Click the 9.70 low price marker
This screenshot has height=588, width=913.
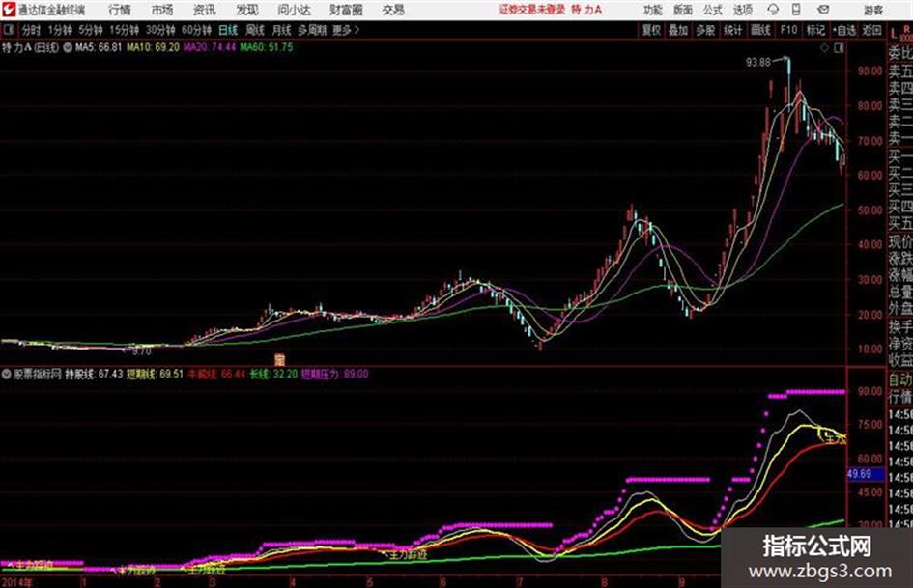[x=141, y=351]
